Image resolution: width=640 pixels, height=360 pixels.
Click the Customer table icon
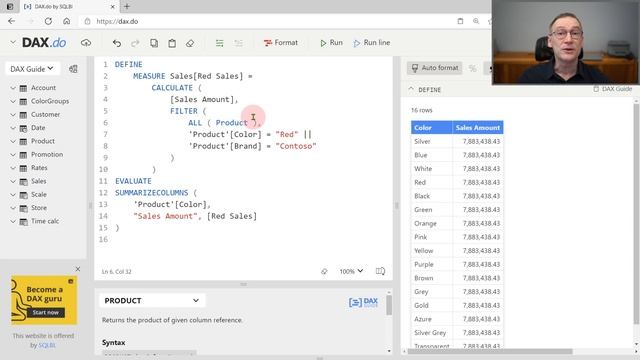(x=23, y=115)
